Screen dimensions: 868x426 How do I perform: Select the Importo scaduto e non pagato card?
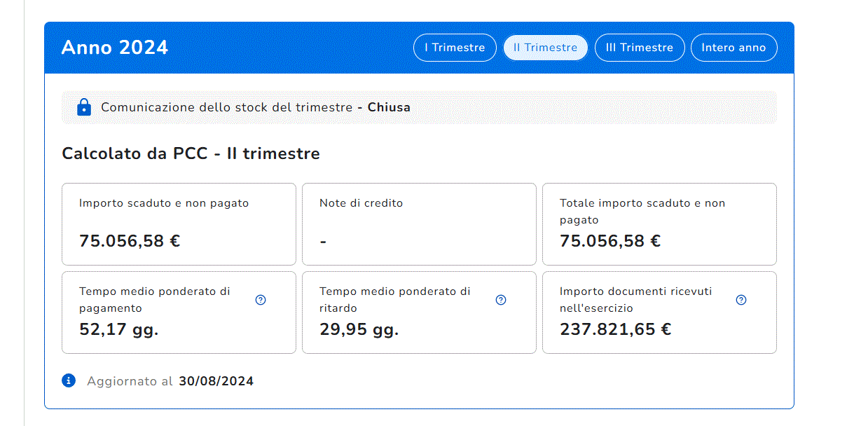(x=179, y=224)
